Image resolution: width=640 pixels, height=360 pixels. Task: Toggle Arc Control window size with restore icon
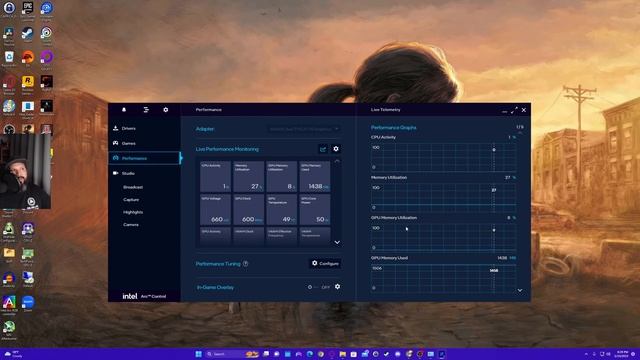(x=514, y=110)
